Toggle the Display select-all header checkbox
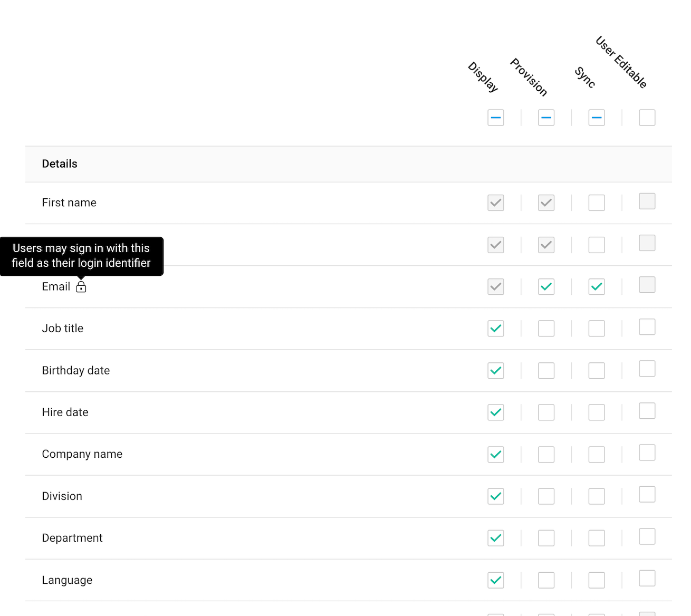The image size is (691, 616). [x=496, y=118]
